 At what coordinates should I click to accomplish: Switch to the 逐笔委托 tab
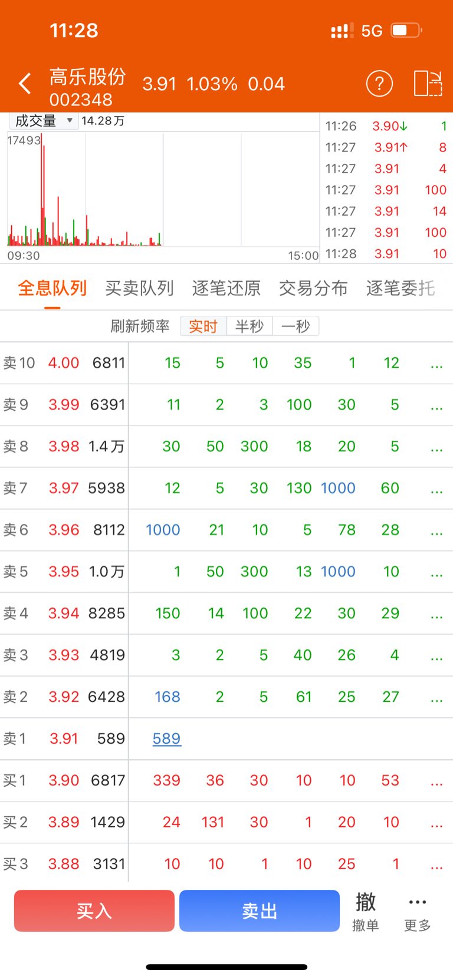401,288
